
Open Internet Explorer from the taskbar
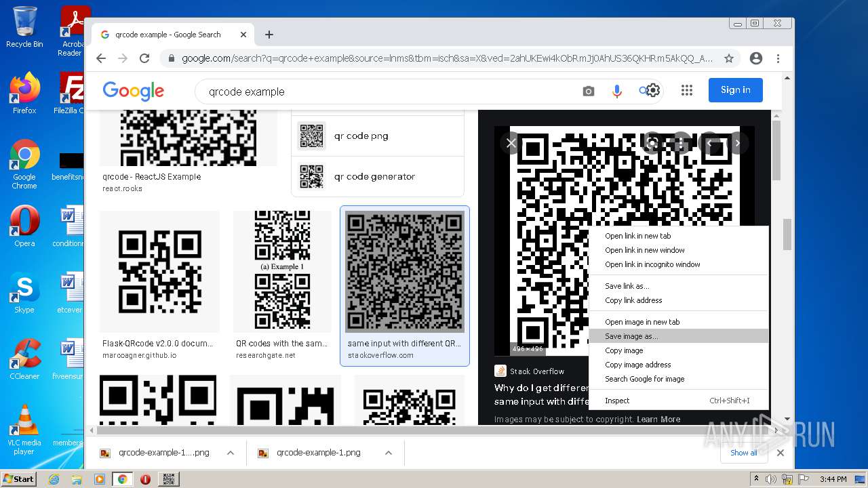coord(54,479)
